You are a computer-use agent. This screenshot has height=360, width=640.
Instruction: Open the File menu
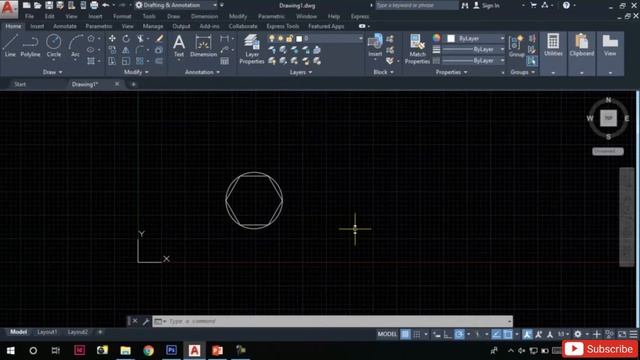pos(29,16)
